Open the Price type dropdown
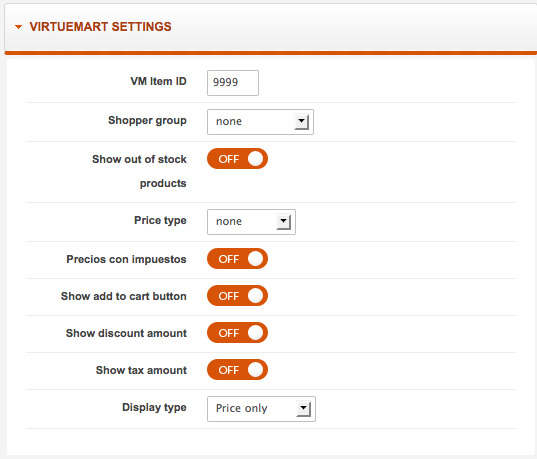The image size is (537, 459). pos(251,222)
